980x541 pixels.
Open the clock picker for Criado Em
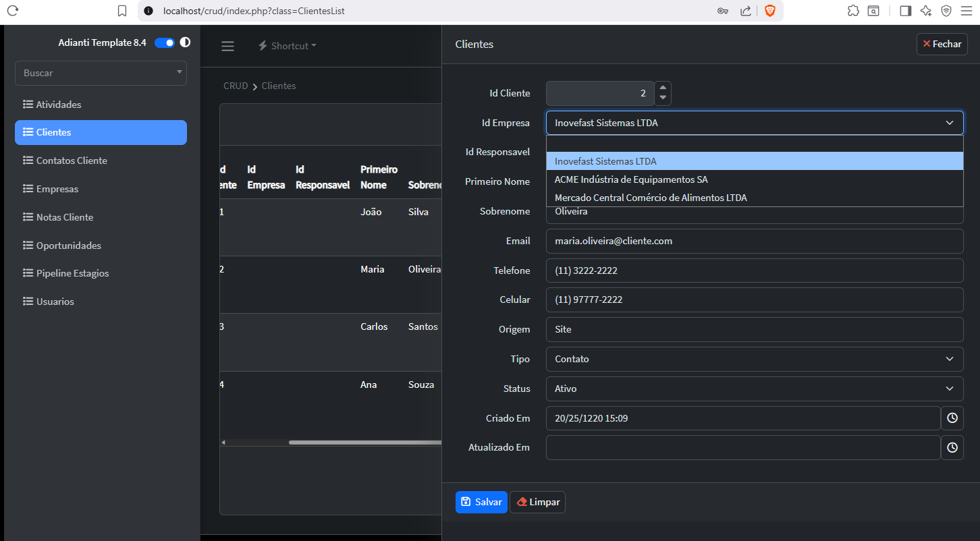point(952,418)
